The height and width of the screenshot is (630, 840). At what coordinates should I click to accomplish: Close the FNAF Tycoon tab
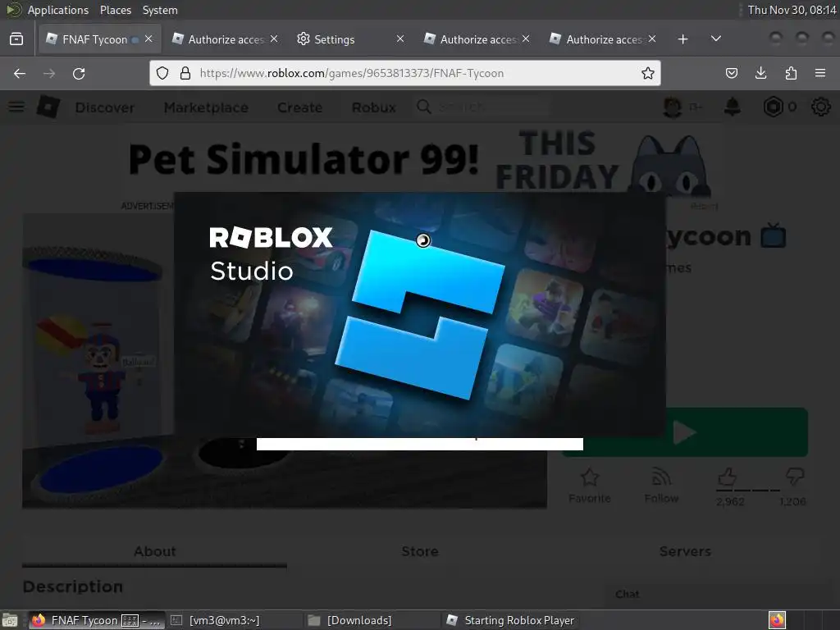click(149, 39)
